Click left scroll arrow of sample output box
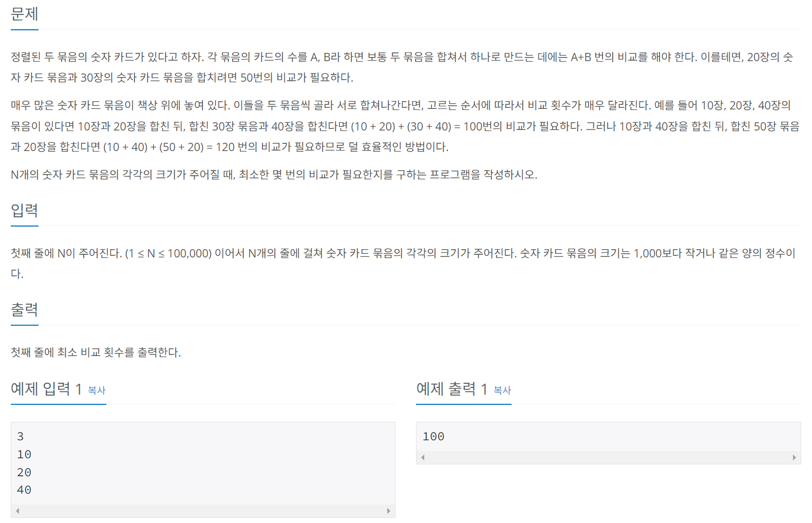Screen dimensions: 812x523 coord(423,457)
